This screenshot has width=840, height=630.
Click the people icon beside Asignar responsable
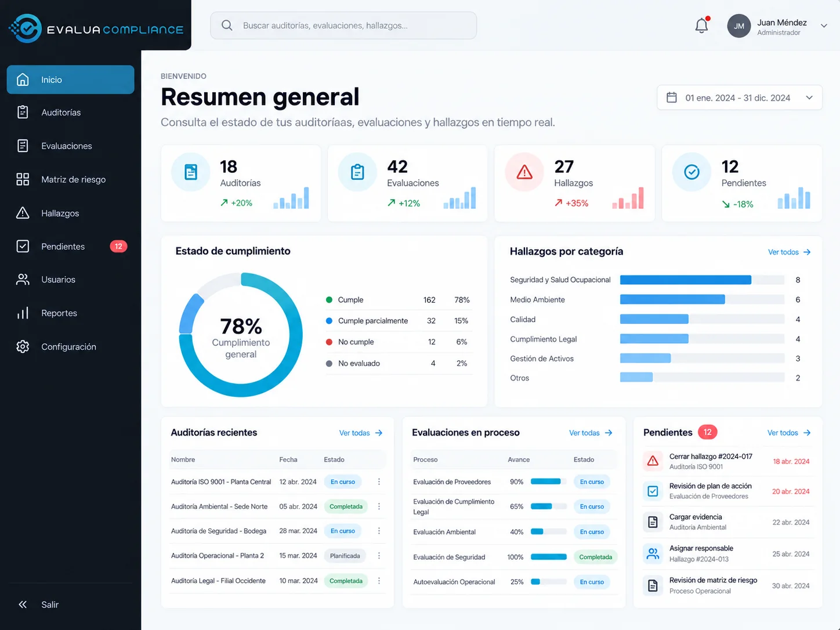[x=653, y=553]
